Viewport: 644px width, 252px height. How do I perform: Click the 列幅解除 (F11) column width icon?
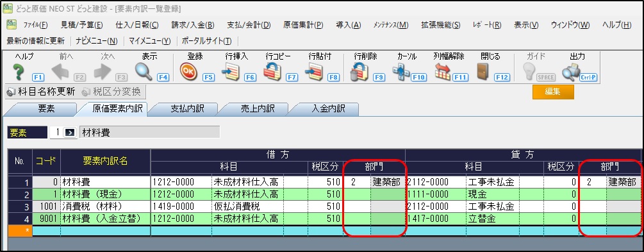pyautogui.click(x=443, y=72)
